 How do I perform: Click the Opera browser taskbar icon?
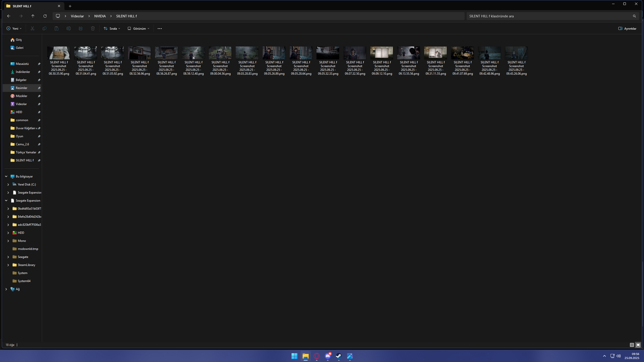(x=317, y=356)
